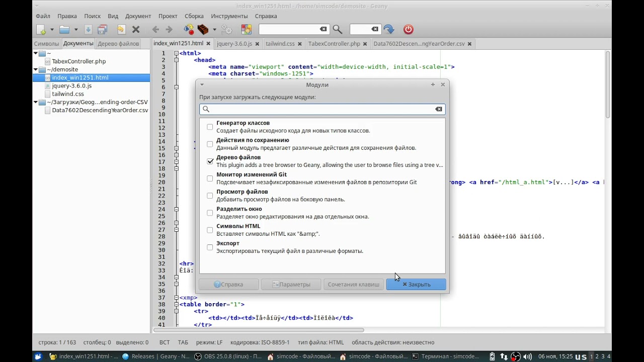
Task: Select TabexController.php in the documents tree
Action: click(78, 61)
